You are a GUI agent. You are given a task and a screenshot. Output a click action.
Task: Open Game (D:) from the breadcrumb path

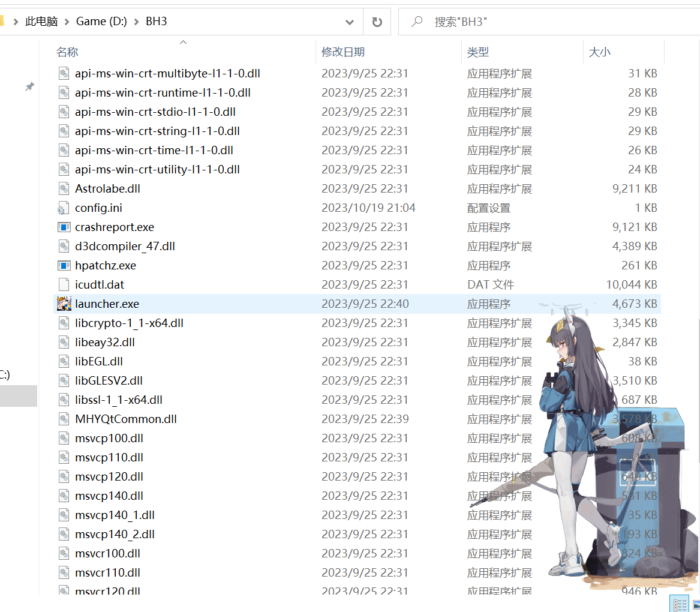point(101,21)
